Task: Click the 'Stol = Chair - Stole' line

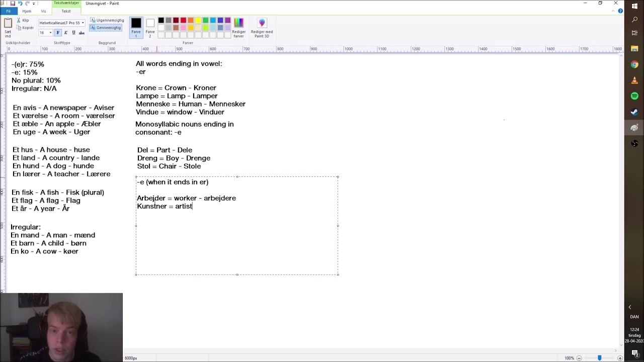Action: click(x=169, y=166)
